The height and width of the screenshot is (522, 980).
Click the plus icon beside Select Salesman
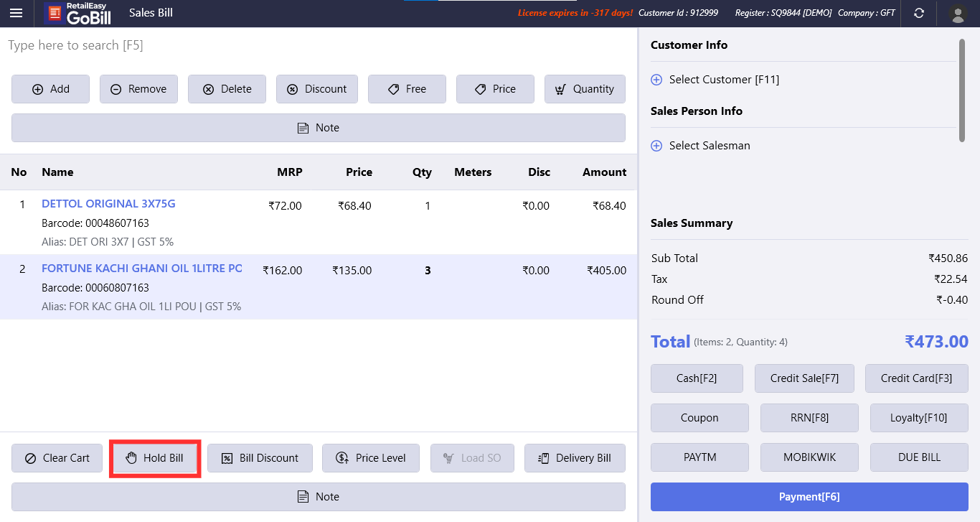[656, 146]
